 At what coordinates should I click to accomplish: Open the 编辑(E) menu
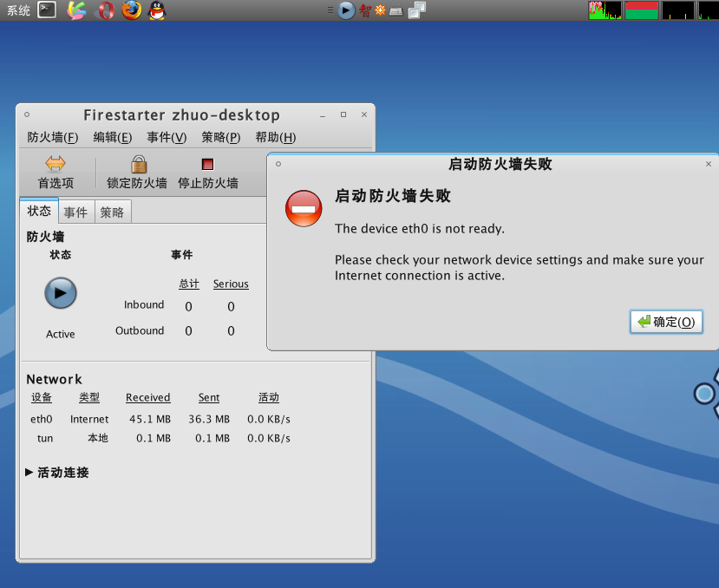[x=113, y=137]
